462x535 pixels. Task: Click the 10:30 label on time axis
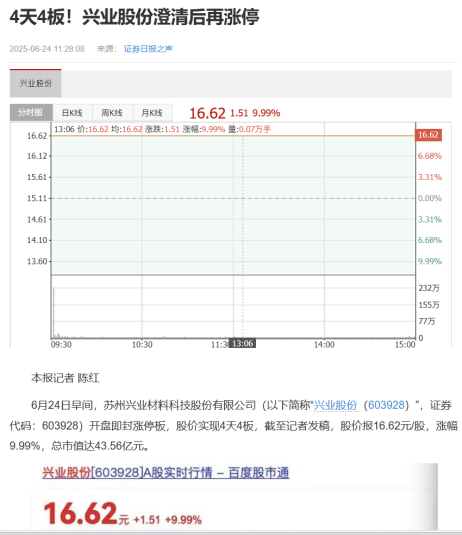coord(142,345)
